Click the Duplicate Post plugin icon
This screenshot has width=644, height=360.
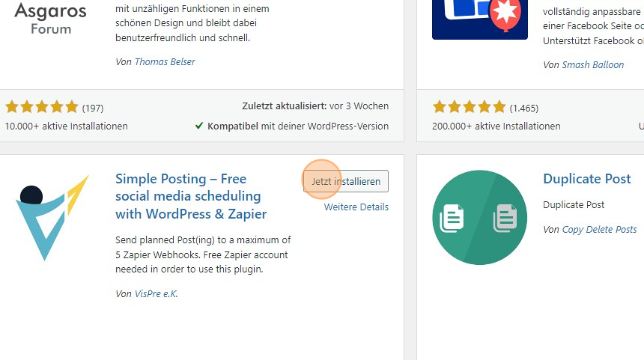tap(480, 218)
